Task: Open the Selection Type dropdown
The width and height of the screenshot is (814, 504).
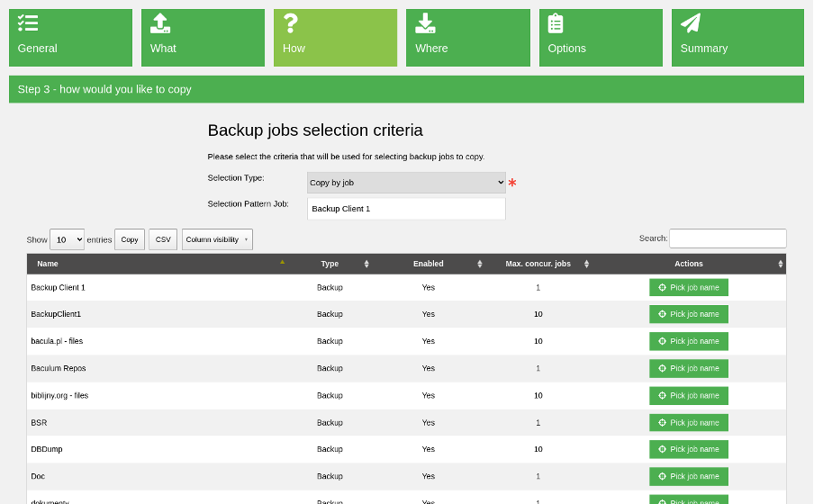Action: tap(406, 183)
